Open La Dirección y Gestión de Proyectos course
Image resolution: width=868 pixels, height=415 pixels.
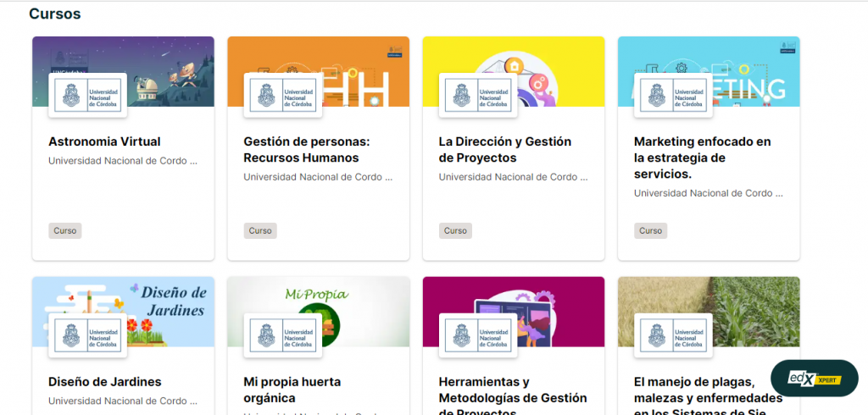(x=505, y=150)
